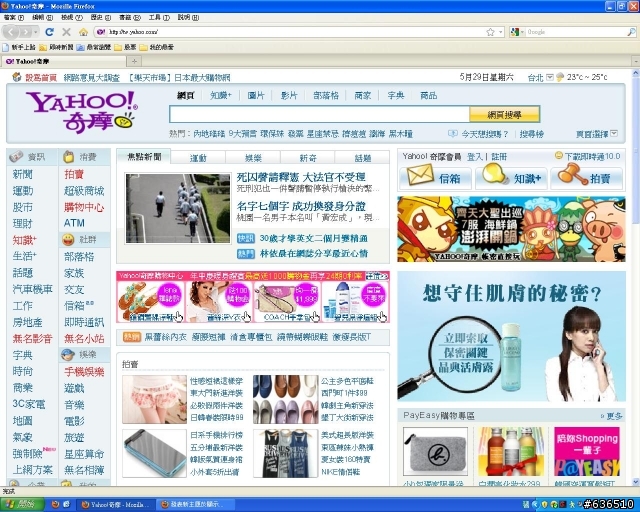Image resolution: width=640 pixels, height=512 pixels.
Task: Click the 今天想搜嗎 speech bubble icon
Action: [x=453, y=134]
